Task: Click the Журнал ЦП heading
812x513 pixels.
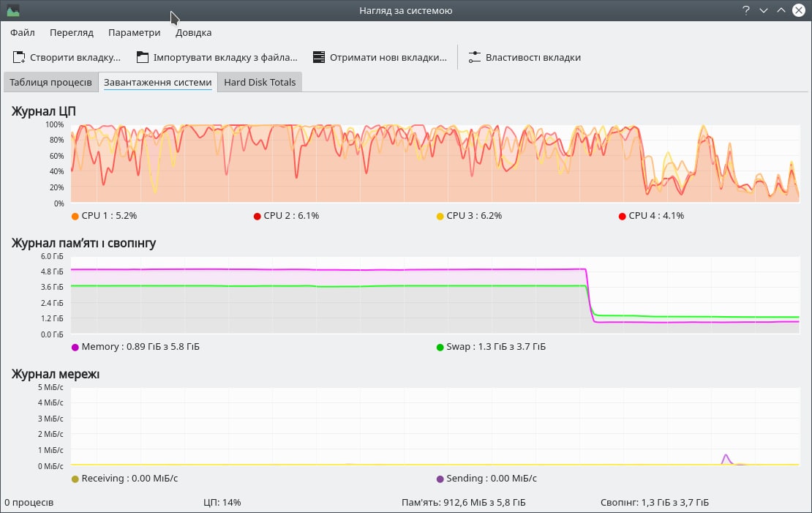Action: click(43, 111)
